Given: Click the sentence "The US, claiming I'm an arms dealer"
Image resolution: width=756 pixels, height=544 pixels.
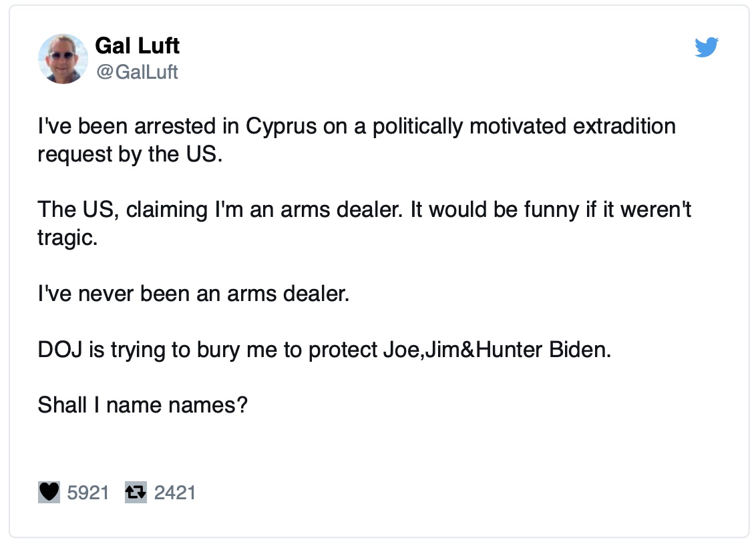Looking at the screenshot, I should coord(219,210).
